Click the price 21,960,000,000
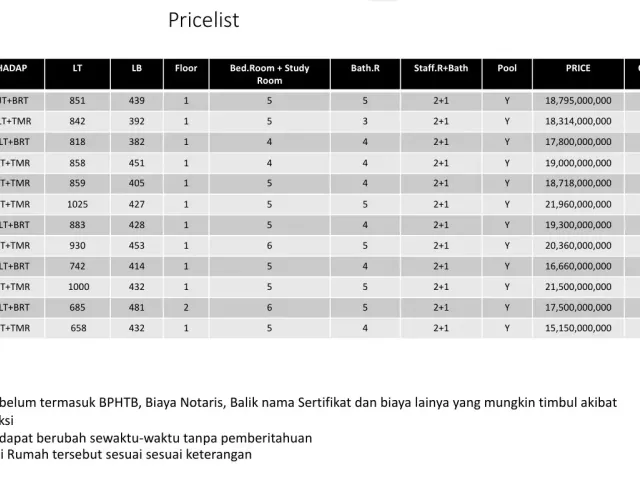Viewport: 640px width, 480px height. (578, 205)
